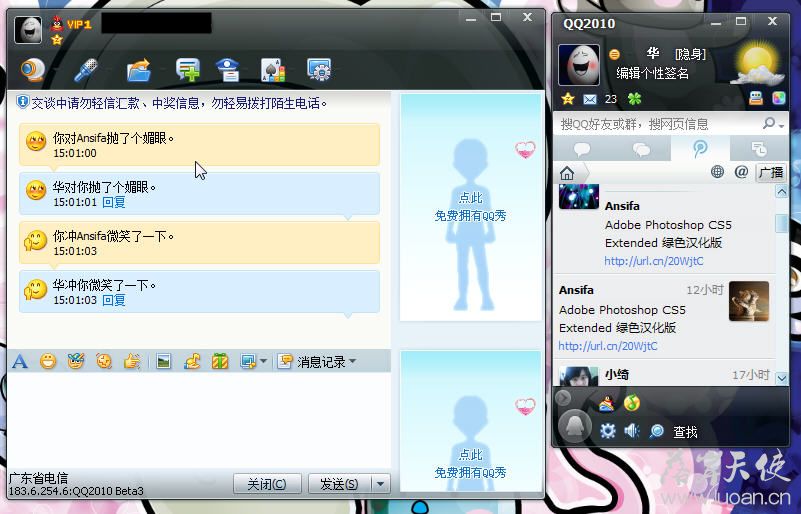Open the 消息记录 message history dropdown
The width and height of the screenshot is (801, 514).
[317, 362]
